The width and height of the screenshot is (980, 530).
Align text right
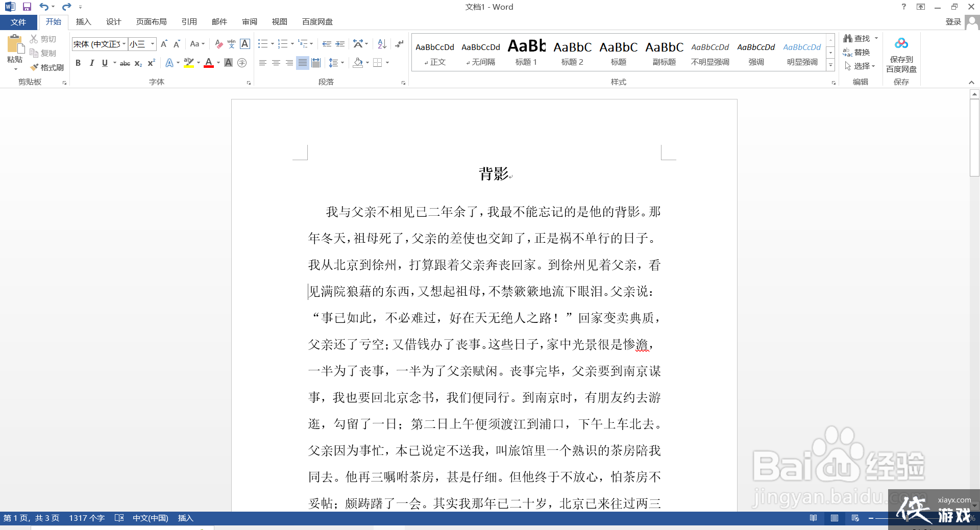(x=289, y=63)
